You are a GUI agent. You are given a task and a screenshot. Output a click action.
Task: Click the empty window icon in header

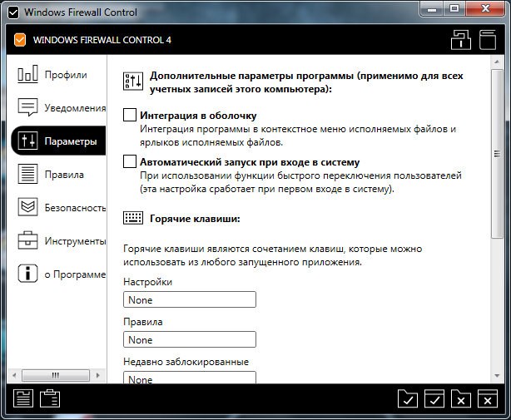pos(488,40)
